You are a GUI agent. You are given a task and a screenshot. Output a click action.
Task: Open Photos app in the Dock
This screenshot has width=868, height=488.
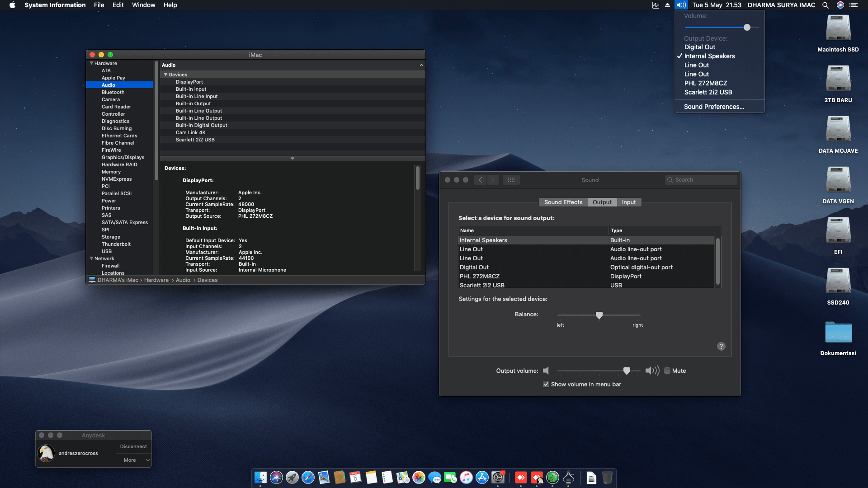click(419, 477)
